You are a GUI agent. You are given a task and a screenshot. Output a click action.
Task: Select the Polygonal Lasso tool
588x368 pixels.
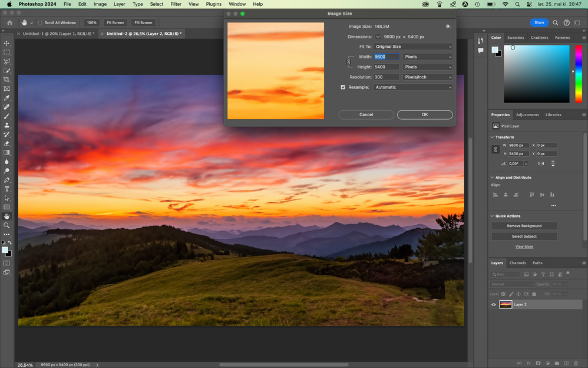(x=6, y=61)
